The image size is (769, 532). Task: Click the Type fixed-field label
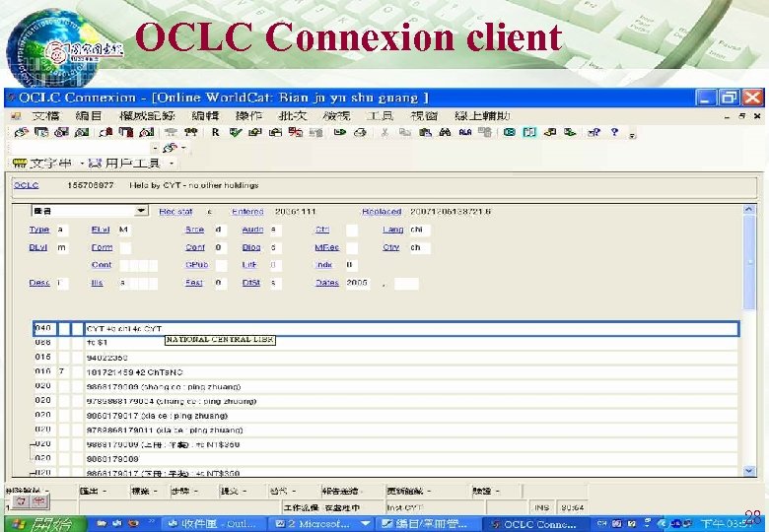(x=39, y=230)
